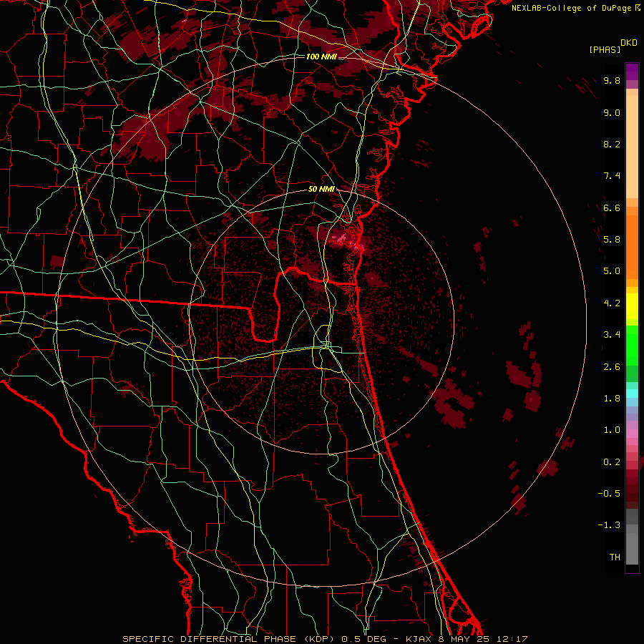Screen dimensions: 644x644
Task: Click the 1.0 scale value
Action: pos(612,430)
